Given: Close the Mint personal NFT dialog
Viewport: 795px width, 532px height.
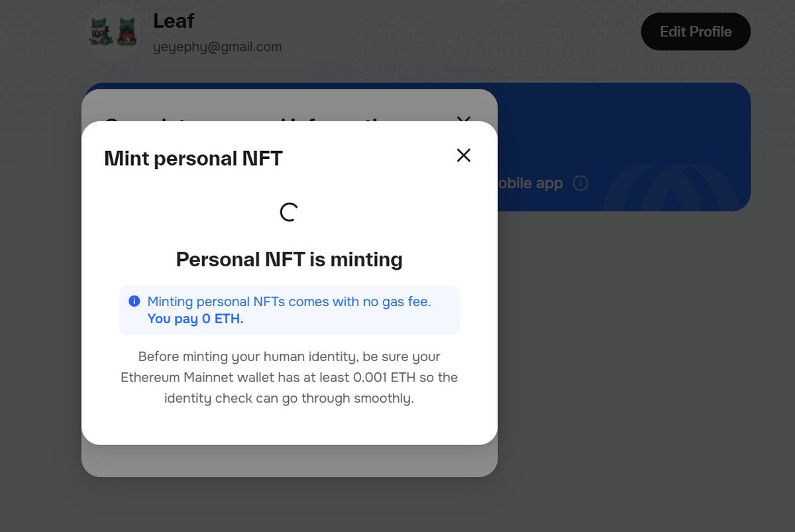Looking at the screenshot, I should pyautogui.click(x=464, y=155).
